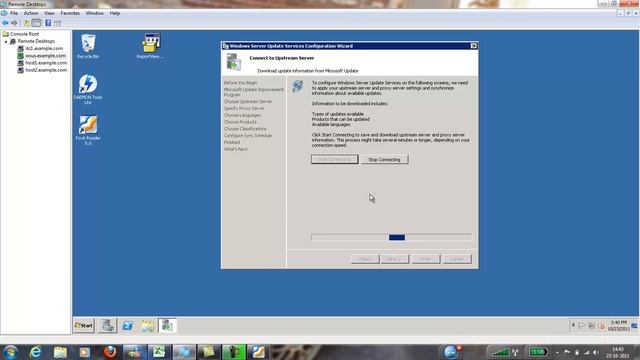Select the DAEMON Tools Lite desktop icon
The height and width of the screenshot is (360, 640).
tap(88, 89)
